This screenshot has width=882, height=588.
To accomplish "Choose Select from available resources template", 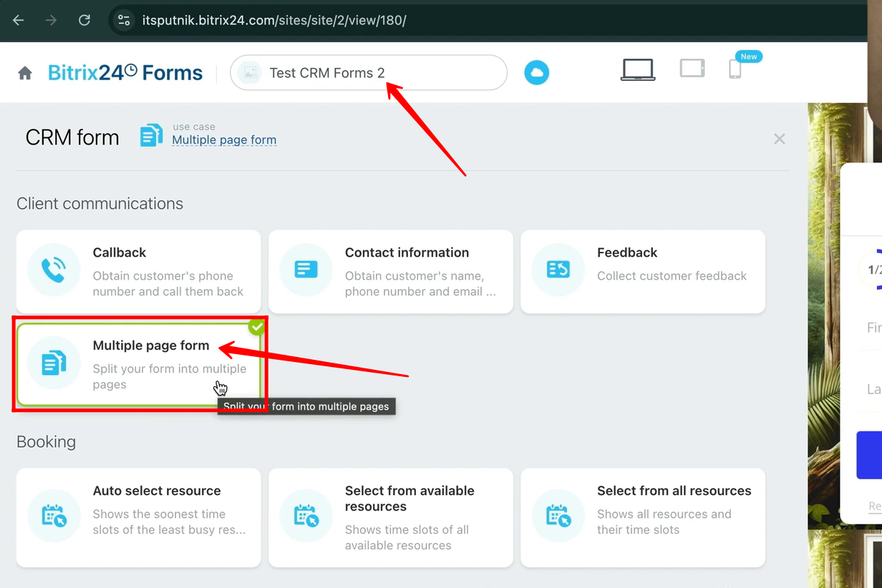I will (391, 518).
